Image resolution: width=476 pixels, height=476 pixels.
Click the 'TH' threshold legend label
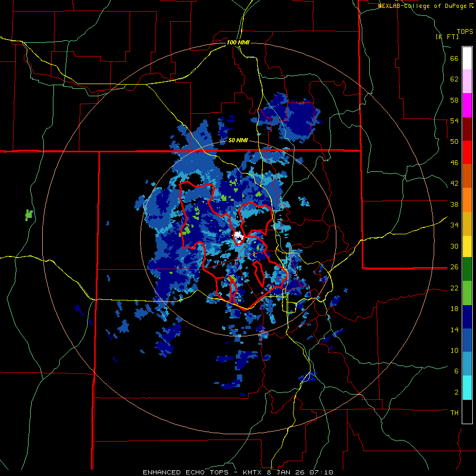pos(454,413)
